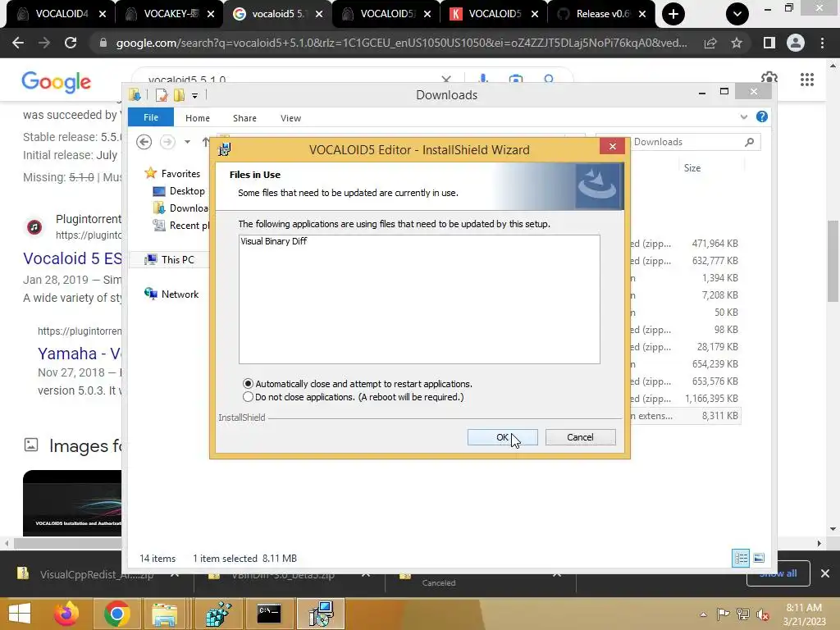Open Google apps grid
The width and height of the screenshot is (840, 630).
click(807, 80)
